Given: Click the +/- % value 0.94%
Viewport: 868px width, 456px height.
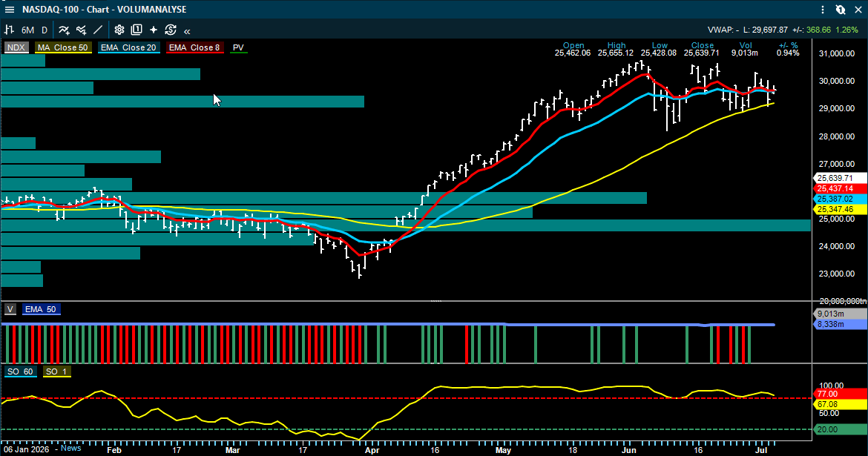Looking at the screenshot, I should pyautogui.click(x=788, y=53).
